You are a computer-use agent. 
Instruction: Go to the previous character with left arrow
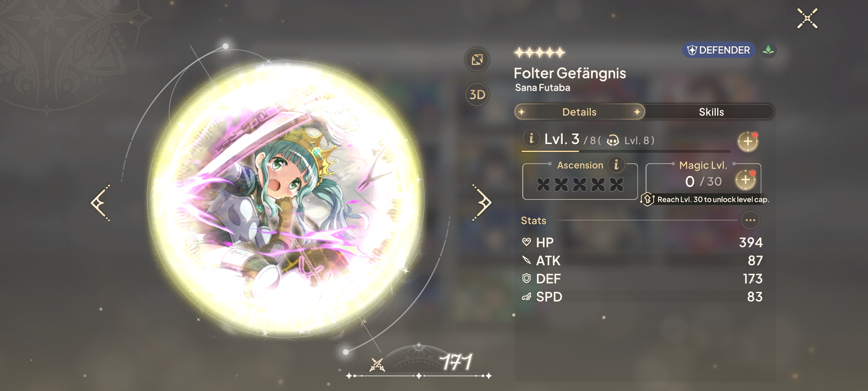(x=101, y=203)
